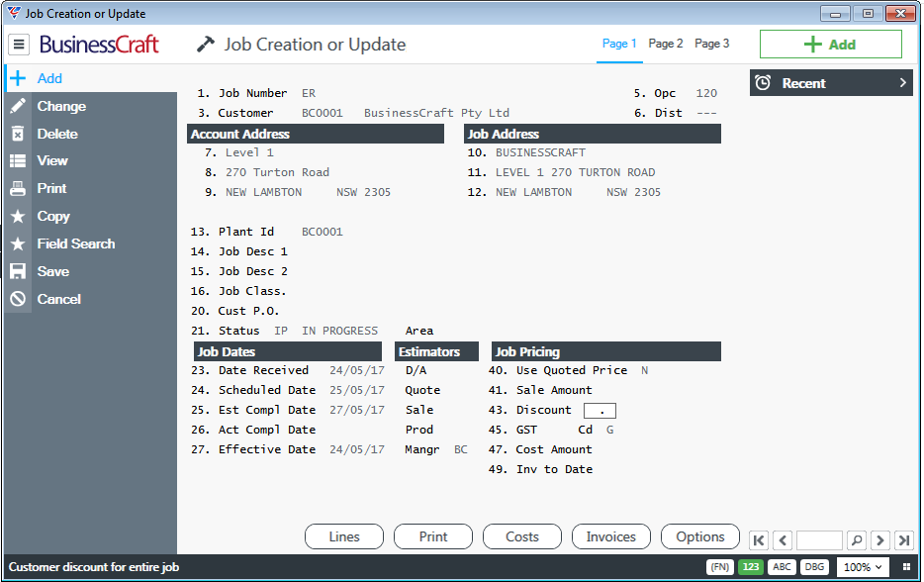
Task: Click the Opc value 120
Action: click(706, 93)
